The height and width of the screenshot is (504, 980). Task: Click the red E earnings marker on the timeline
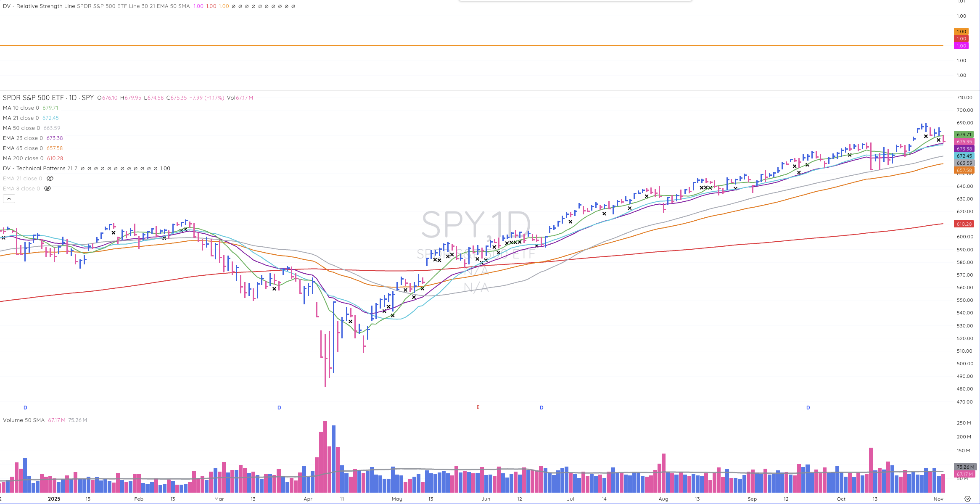click(x=478, y=407)
